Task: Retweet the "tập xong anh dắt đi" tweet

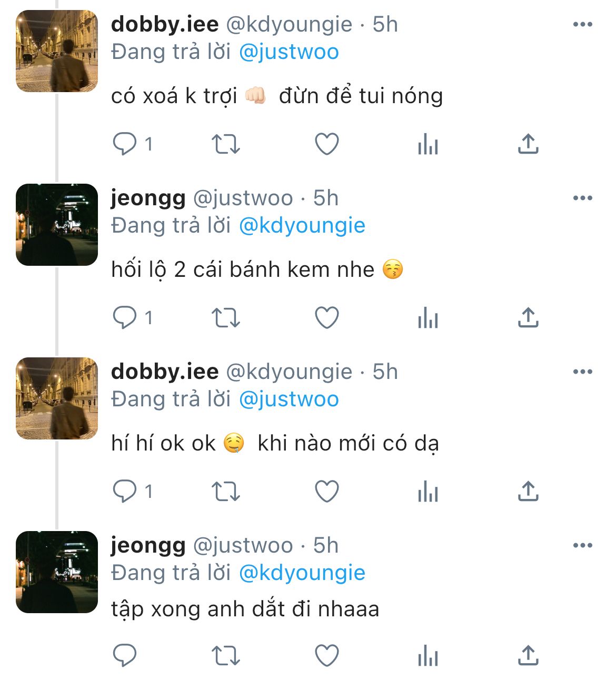Action: tap(225, 655)
